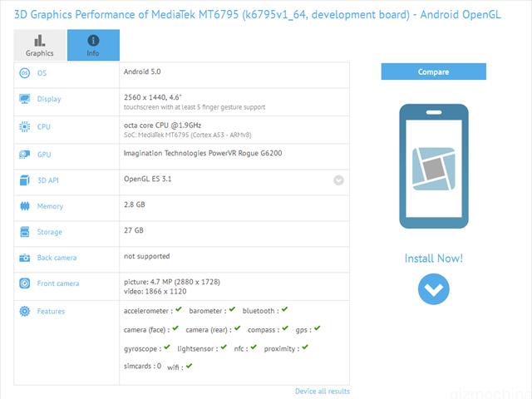Click the CPU chip icon
Screen dimensions: 532x399
click(x=24, y=126)
